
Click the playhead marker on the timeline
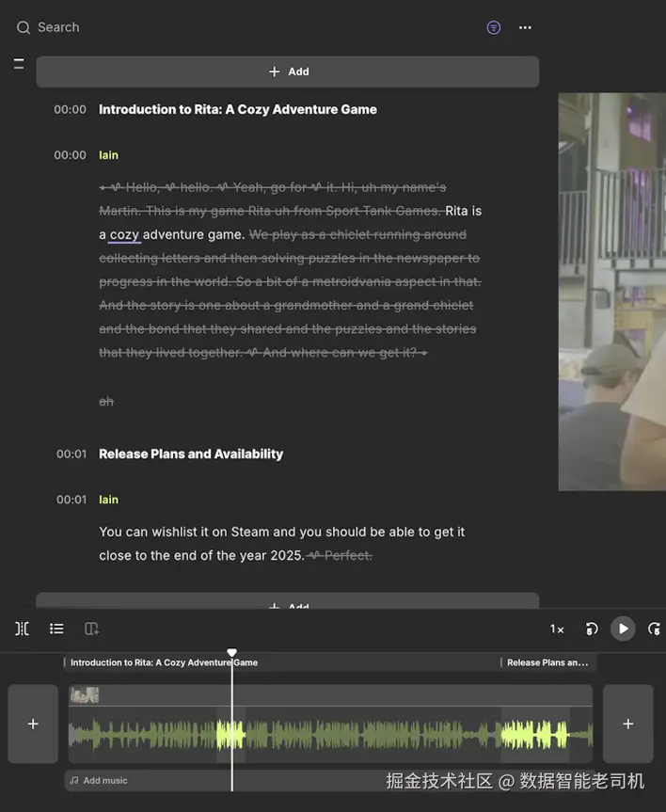(x=232, y=652)
